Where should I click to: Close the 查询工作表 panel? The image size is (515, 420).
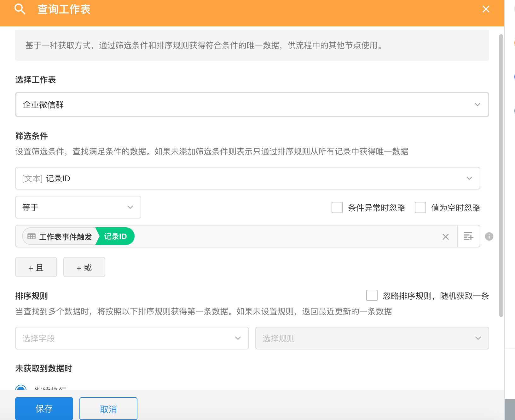point(486,9)
